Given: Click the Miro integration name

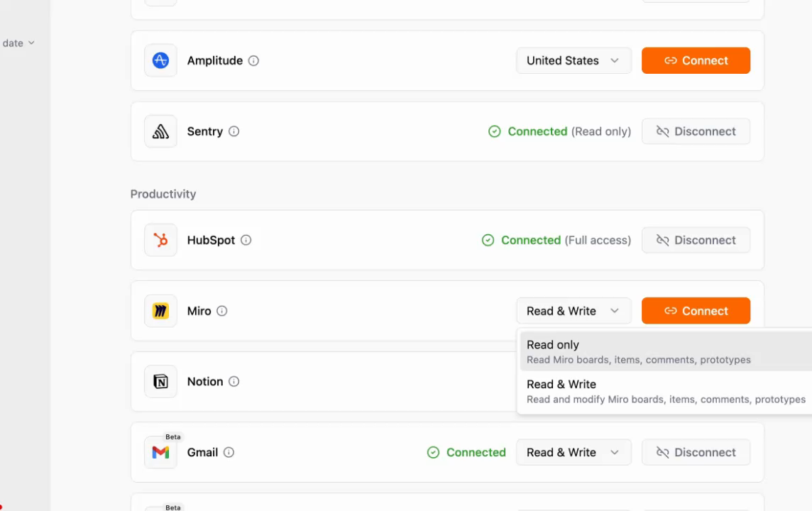Looking at the screenshot, I should point(199,311).
